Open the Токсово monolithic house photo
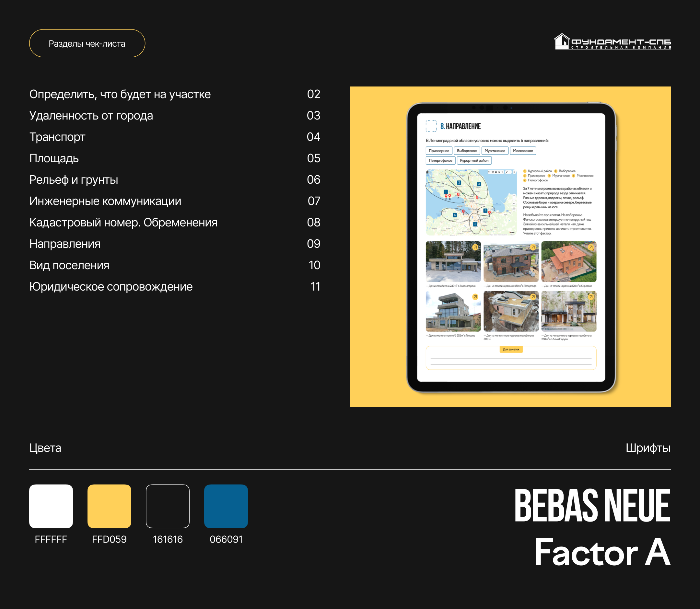The width and height of the screenshot is (700, 609). click(x=453, y=311)
